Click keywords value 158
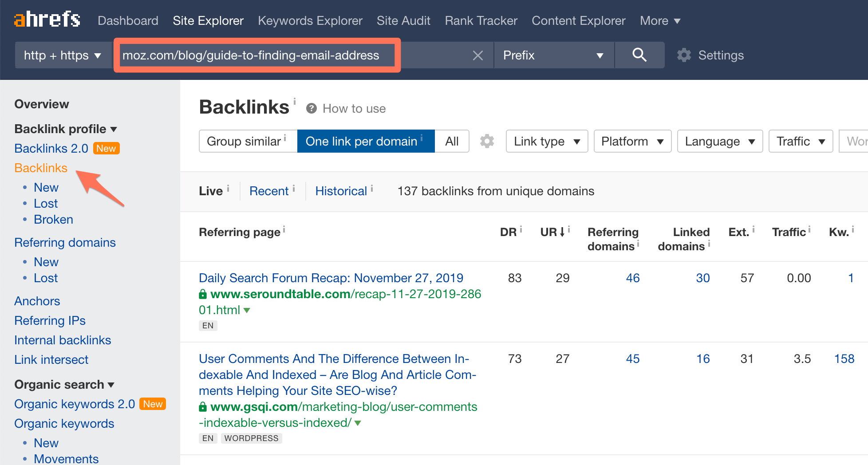The image size is (868, 465). pos(844,359)
